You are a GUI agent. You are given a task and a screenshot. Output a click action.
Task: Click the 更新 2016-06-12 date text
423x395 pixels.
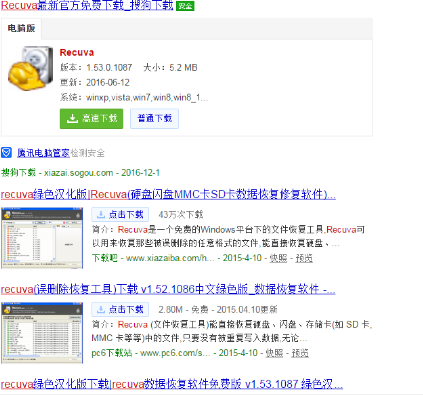(95, 82)
